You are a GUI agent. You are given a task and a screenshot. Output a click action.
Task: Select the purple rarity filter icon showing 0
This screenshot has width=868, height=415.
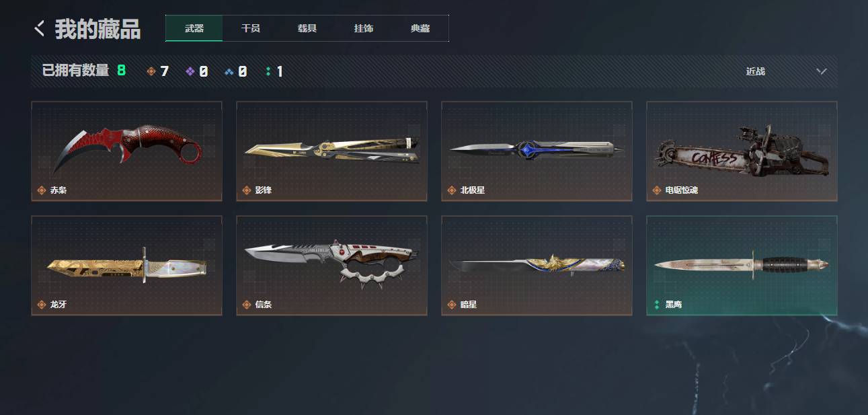click(x=190, y=71)
